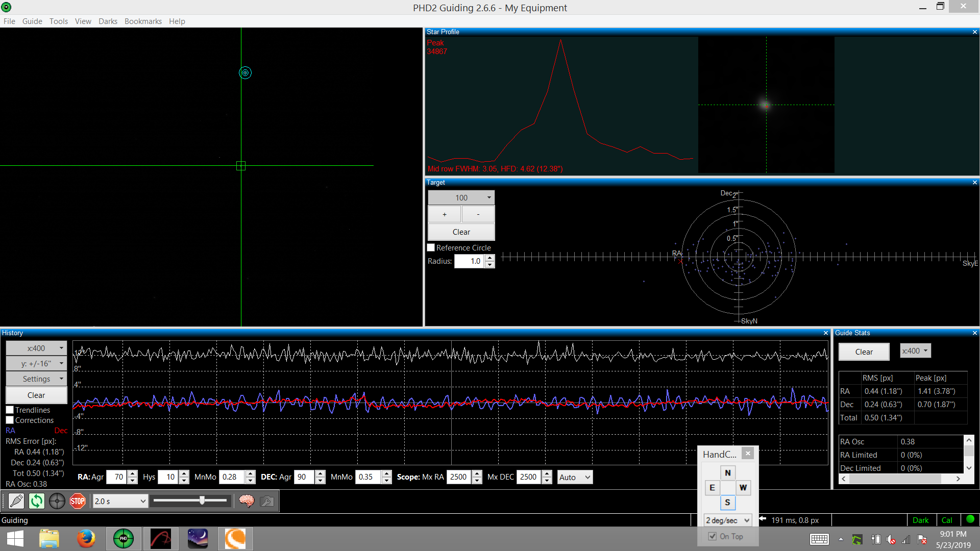This screenshot has width=980, height=551.
Task: Open the History Settings dropdown
Action: [x=36, y=379]
